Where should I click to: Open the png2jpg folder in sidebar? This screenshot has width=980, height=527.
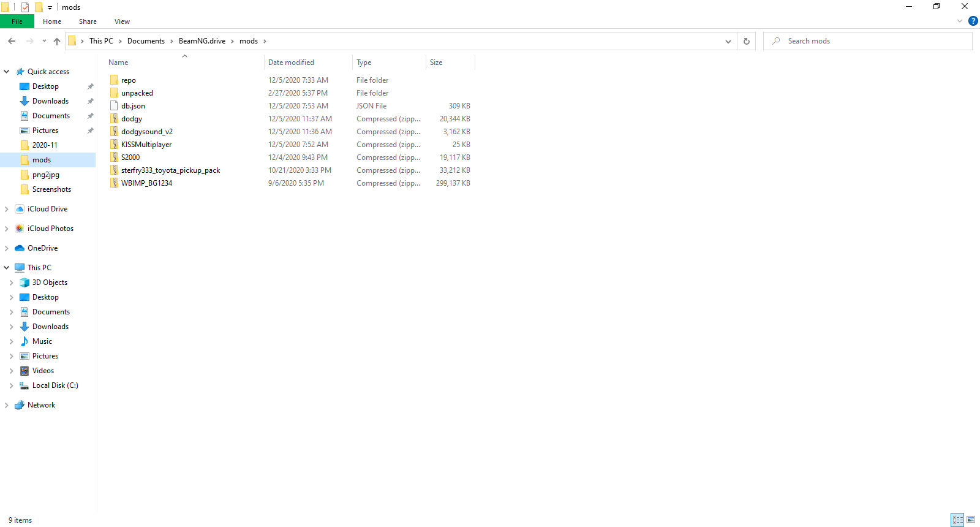click(46, 175)
